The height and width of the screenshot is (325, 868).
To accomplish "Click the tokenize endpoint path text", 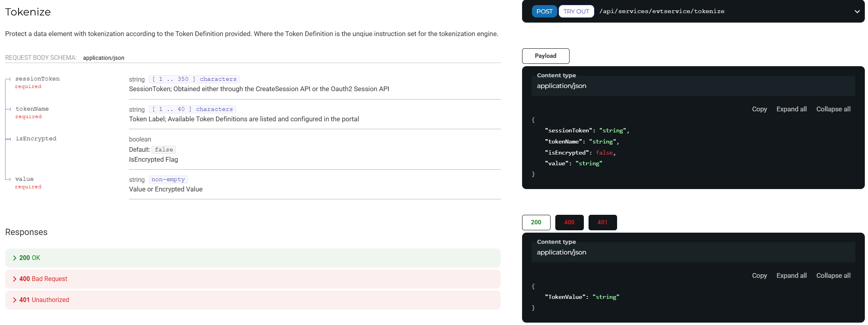I will tap(662, 11).
